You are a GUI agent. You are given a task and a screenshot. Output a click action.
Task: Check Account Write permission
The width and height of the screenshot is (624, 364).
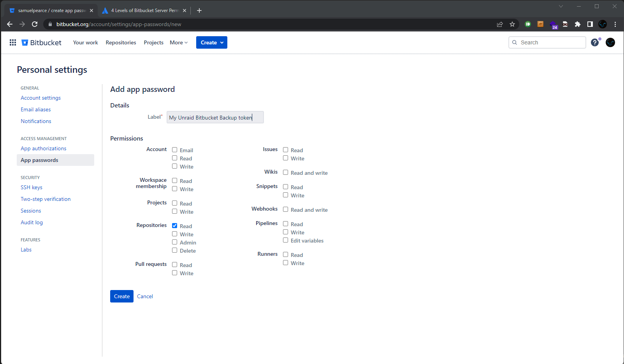click(175, 166)
